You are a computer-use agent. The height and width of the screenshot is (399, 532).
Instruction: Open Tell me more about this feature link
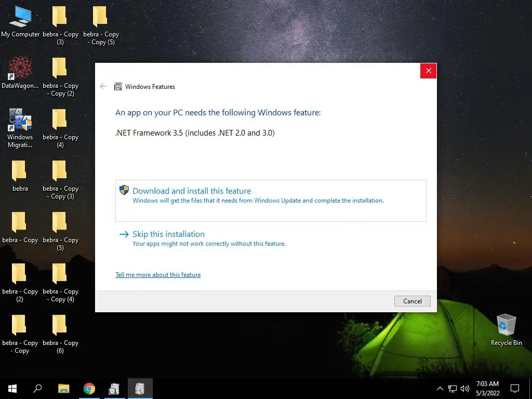point(158,275)
